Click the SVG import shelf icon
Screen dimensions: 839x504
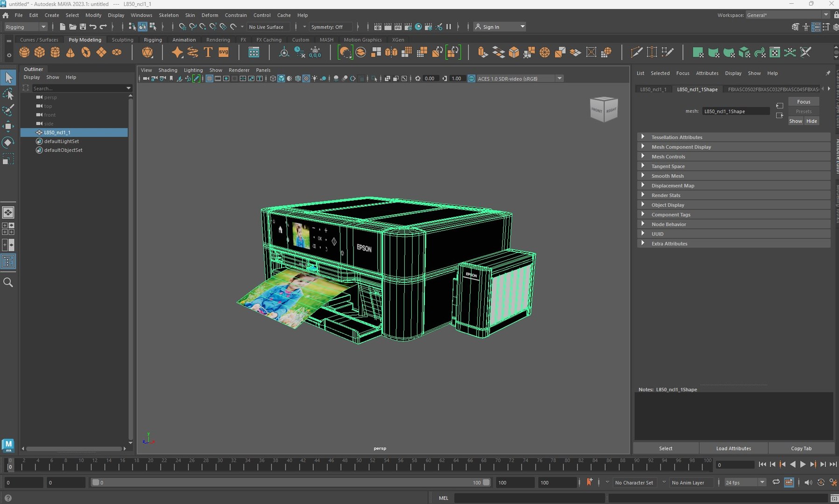(224, 52)
